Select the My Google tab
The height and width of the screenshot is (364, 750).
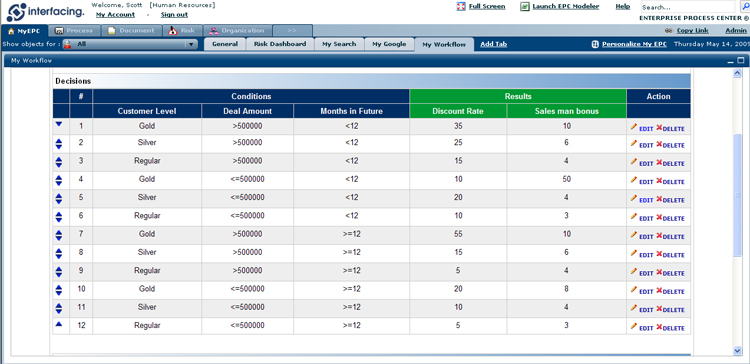(389, 44)
